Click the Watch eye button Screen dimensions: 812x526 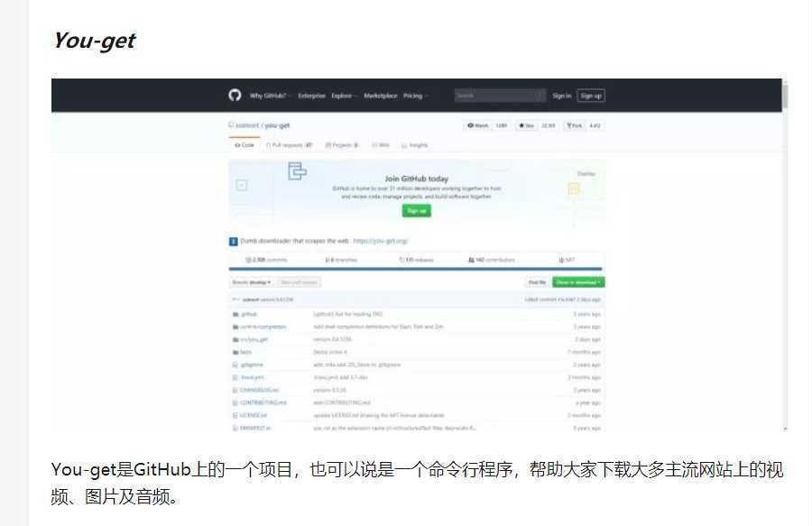coord(478,125)
